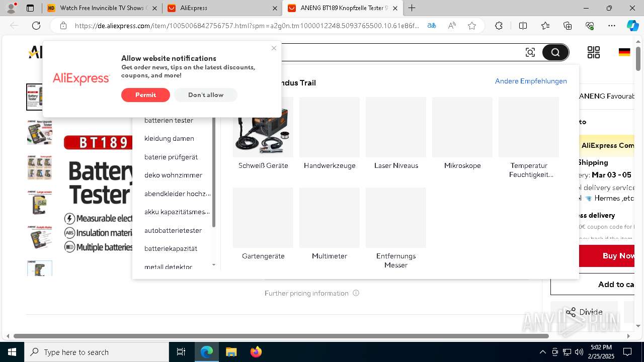Toggle split screen view
Viewport: 644px width, 362px height.
coord(523,26)
